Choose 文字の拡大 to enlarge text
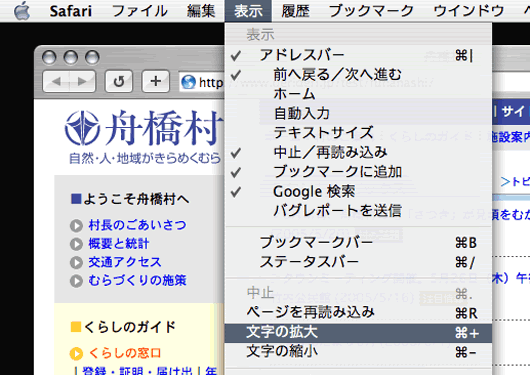 point(358,333)
